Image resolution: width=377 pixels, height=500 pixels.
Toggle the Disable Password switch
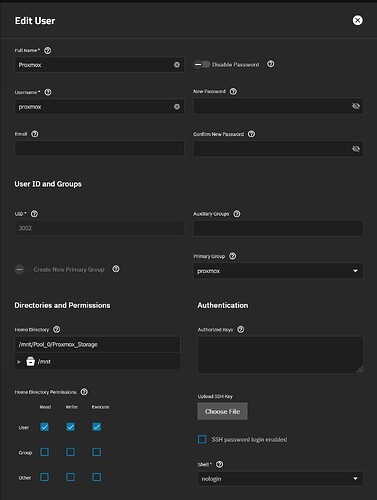click(202, 64)
